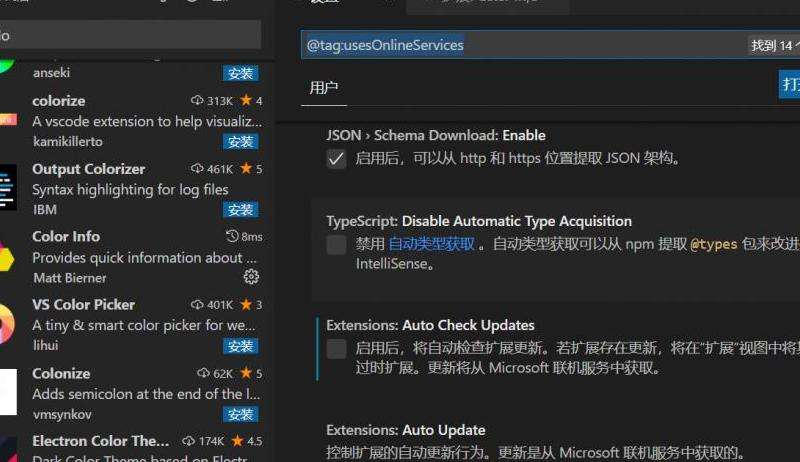Click Colonize star rating icon

246,373
